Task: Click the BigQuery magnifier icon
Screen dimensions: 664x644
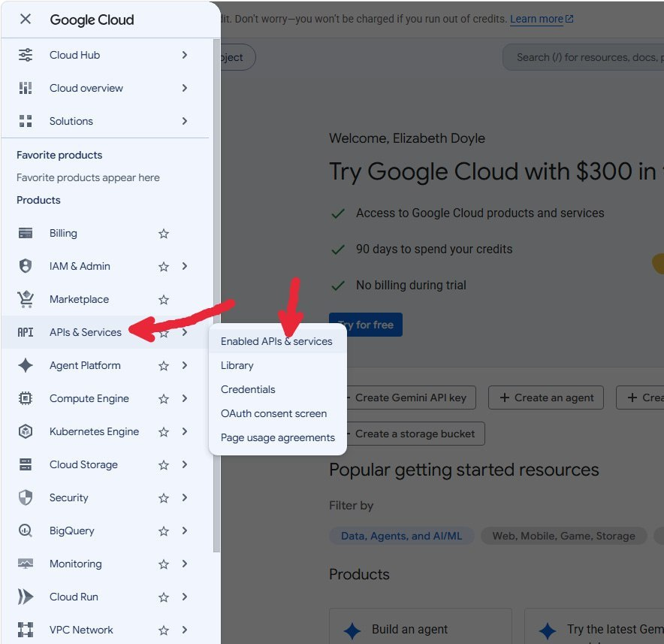Action: 26,531
